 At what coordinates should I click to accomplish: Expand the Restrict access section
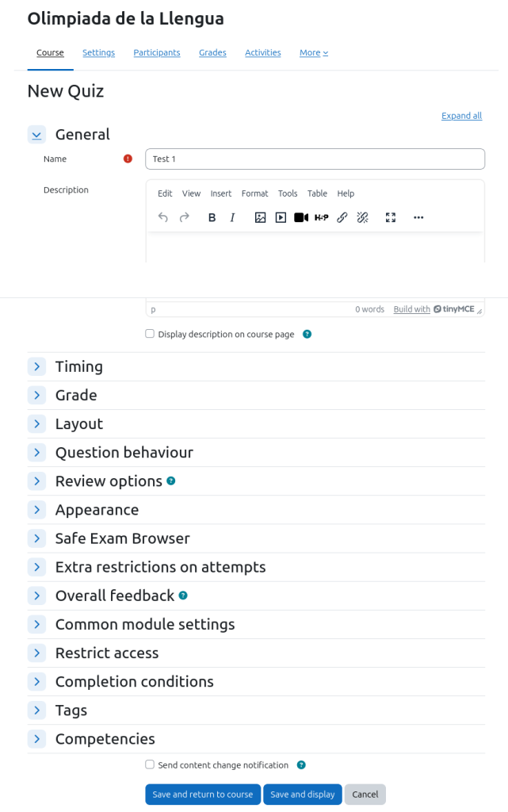point(36,653)
